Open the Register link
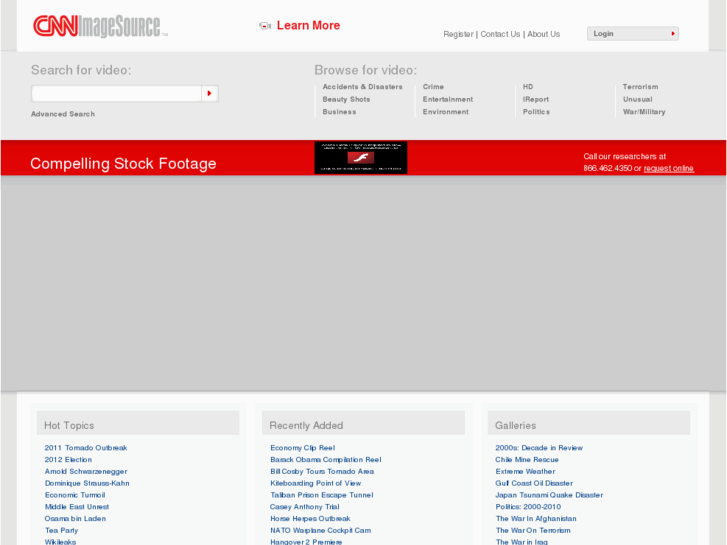Image resolution: width=727 pixels, height=545 pixels. (458, 34)
